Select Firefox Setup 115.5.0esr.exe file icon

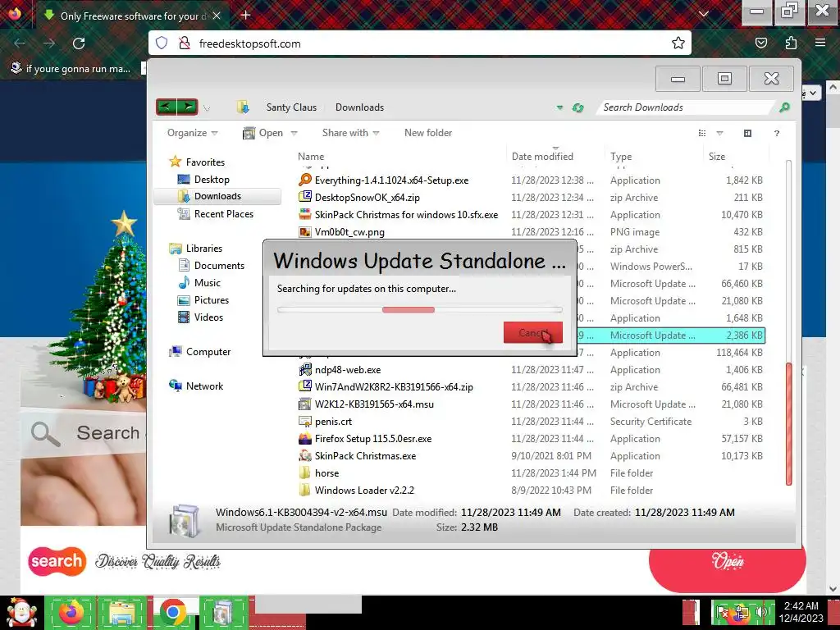tap(305, 439)
